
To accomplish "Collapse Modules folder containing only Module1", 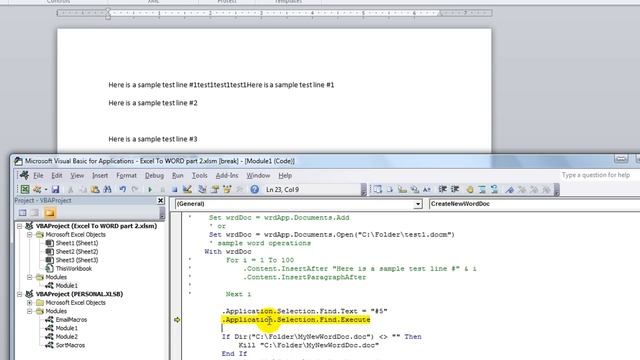I will tap(30, 277).
